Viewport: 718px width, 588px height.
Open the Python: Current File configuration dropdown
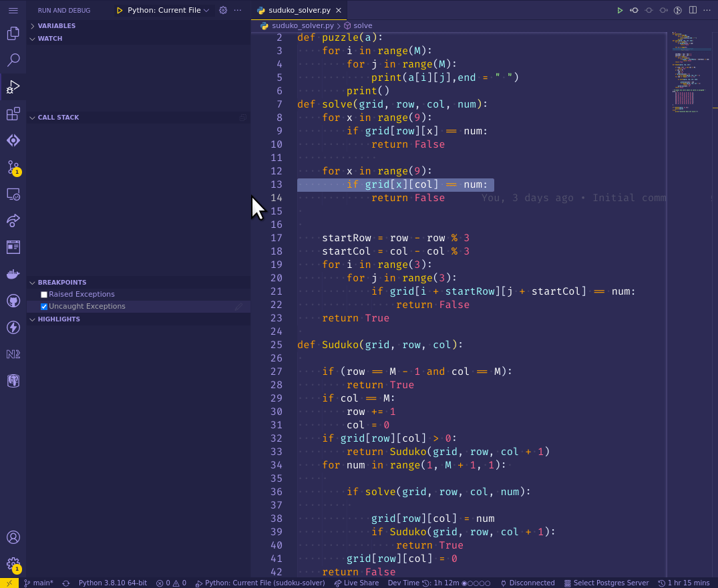point(164,10)
